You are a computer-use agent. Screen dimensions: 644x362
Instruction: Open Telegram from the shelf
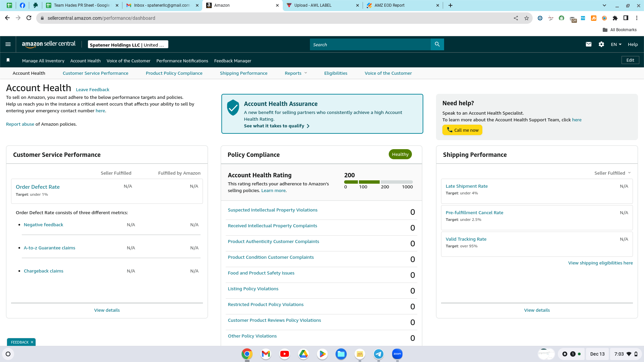point(378,354)
